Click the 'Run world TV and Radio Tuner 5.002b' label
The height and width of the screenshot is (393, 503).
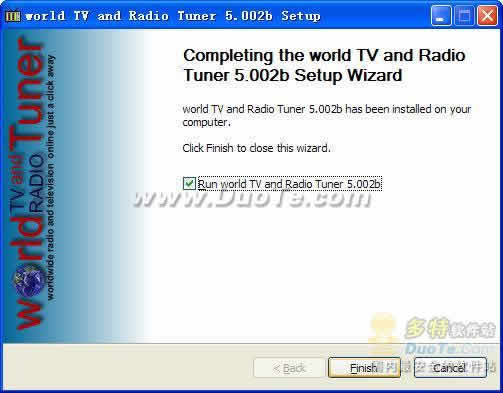pos(289,184)
